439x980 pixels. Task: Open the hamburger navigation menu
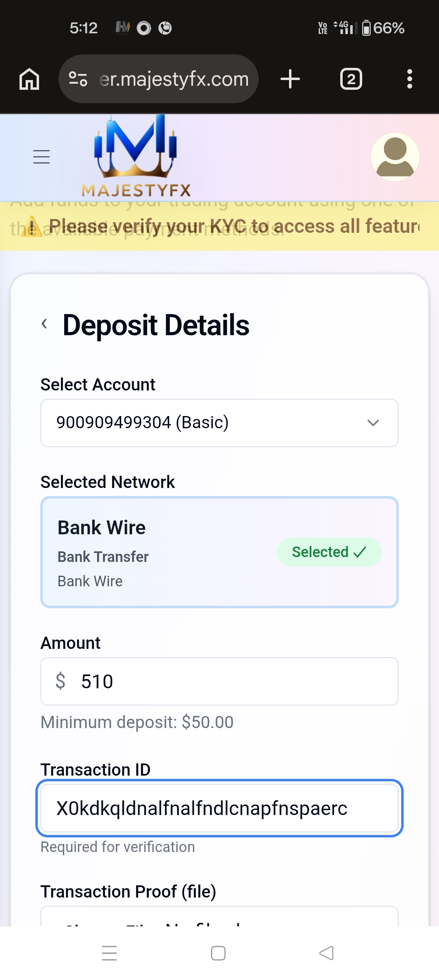tap(41, 157)
